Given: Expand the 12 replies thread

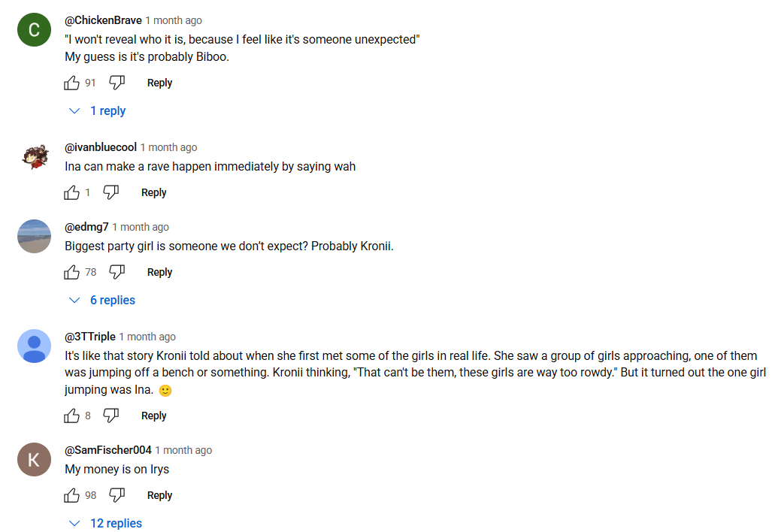Looking at the screenshot, I should (x=105, y=523).
